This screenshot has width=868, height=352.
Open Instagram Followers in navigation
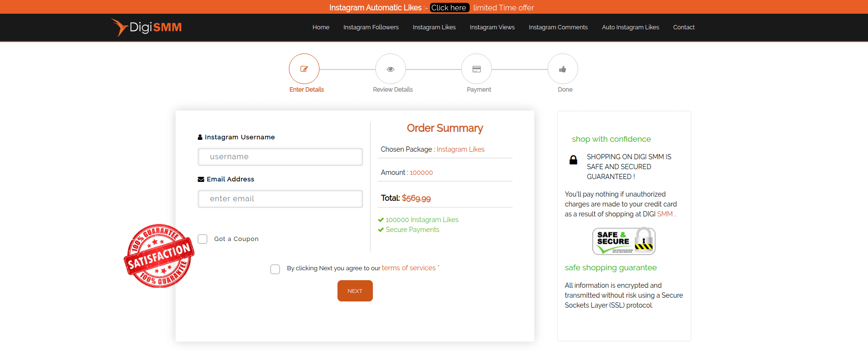click(371, 27)
